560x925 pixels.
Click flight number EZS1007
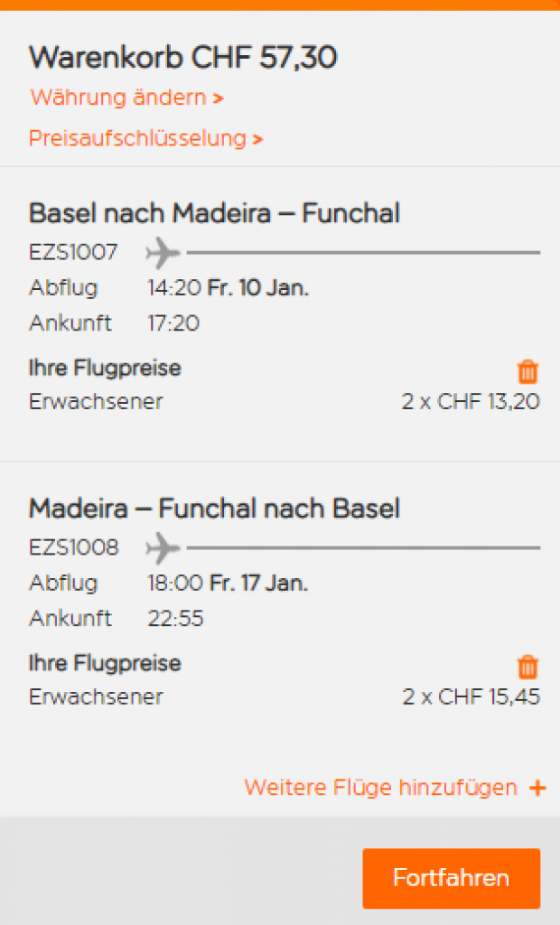(73, 252)
